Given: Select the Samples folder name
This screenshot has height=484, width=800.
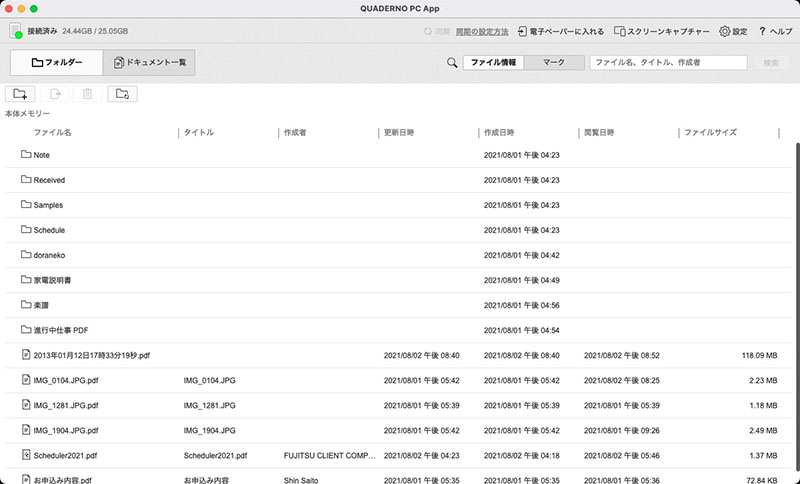Looking at the screenshot, I should (x=48, y=205).
